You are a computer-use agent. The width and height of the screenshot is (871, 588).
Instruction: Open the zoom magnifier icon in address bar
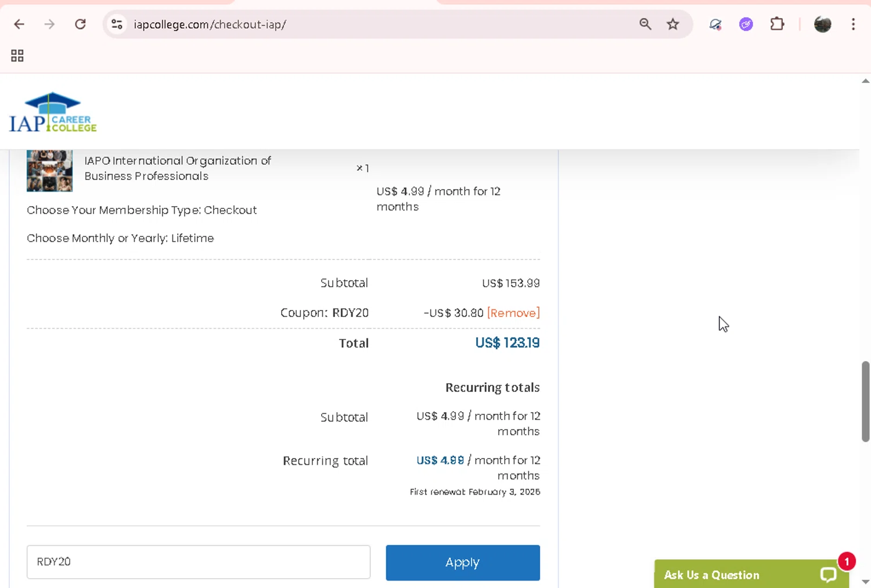[x=645, y=24]
